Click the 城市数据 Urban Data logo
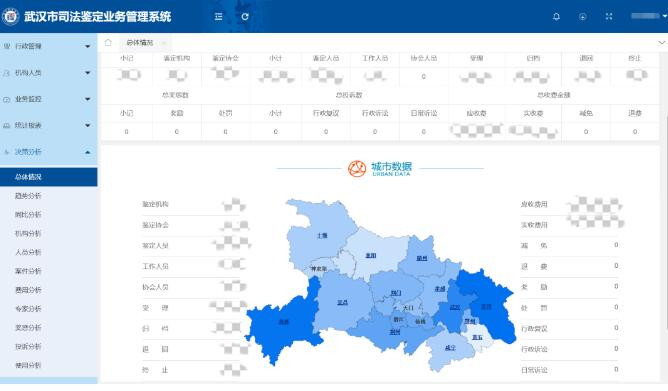668x391 pixels. tap(380, 169)
